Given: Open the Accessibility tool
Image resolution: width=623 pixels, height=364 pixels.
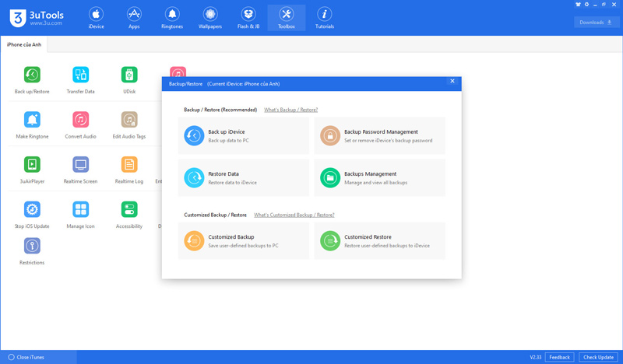Looking at the screenshot, I should click(129, 209).
